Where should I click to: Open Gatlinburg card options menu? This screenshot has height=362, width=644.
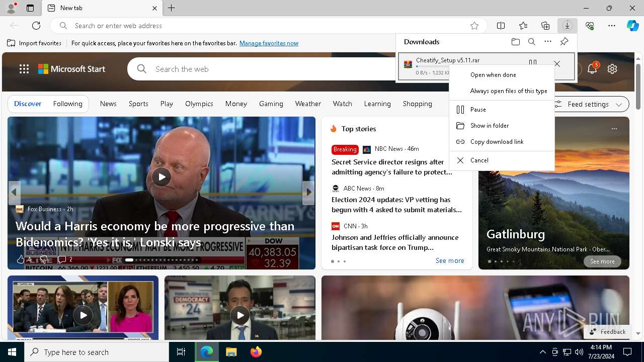[614, 129]
